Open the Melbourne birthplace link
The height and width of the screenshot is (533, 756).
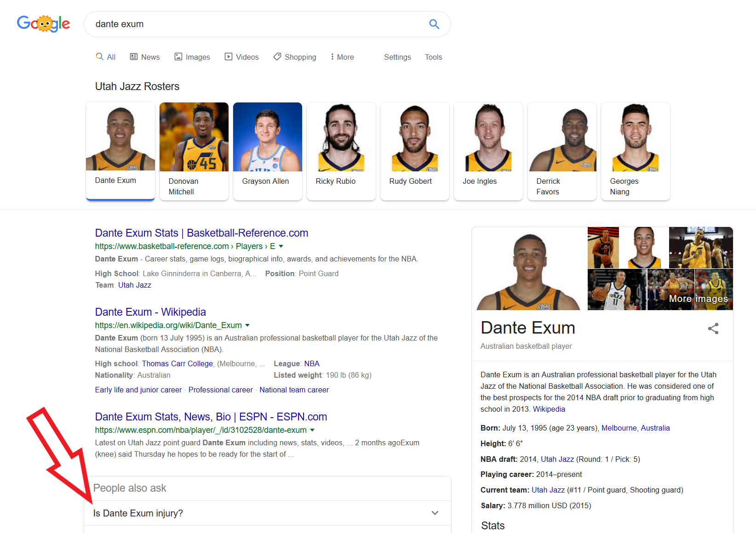click(x=619, y=428)
